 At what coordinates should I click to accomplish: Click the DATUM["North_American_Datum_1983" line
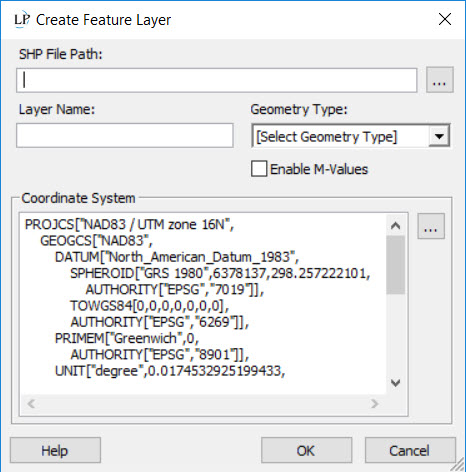coord(177,257)
